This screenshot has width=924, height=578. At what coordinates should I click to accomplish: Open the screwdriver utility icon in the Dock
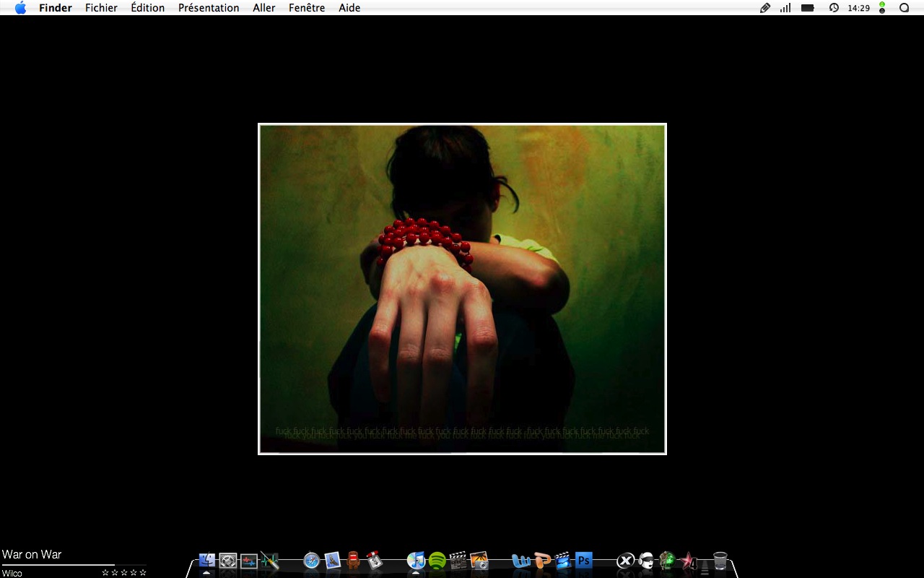pos(269,561)
